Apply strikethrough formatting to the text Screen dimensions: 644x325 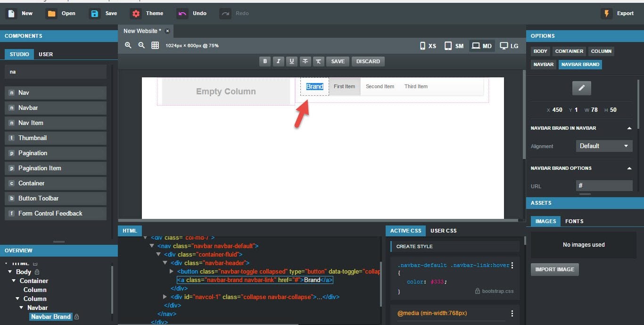305,61
